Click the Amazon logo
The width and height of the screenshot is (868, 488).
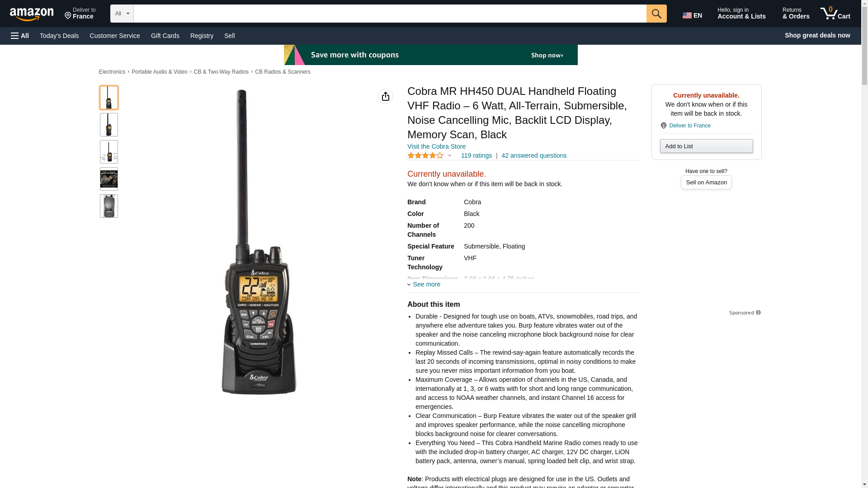(32, 14)
